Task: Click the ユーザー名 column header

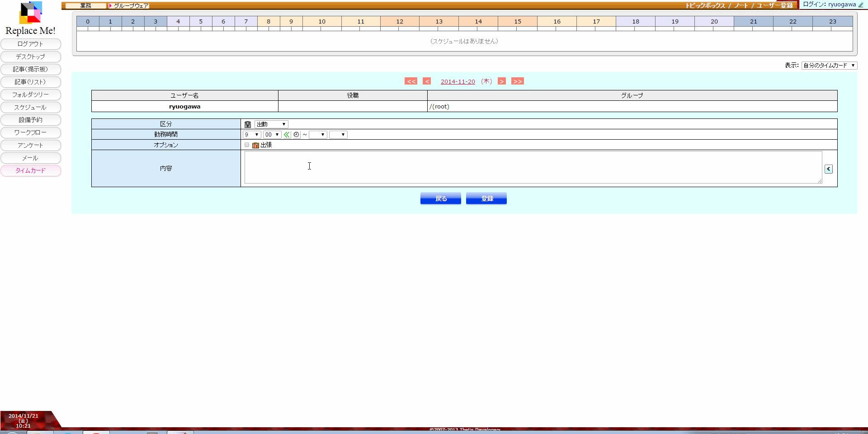Action: [184, 95]
